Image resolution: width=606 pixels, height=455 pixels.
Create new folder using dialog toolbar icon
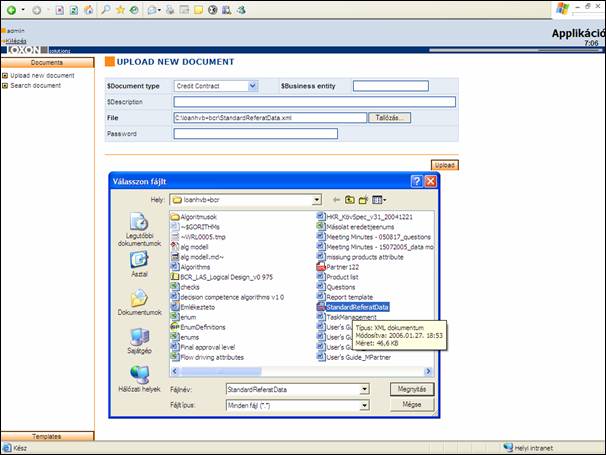pyautogui.click(x=365, y=199)
